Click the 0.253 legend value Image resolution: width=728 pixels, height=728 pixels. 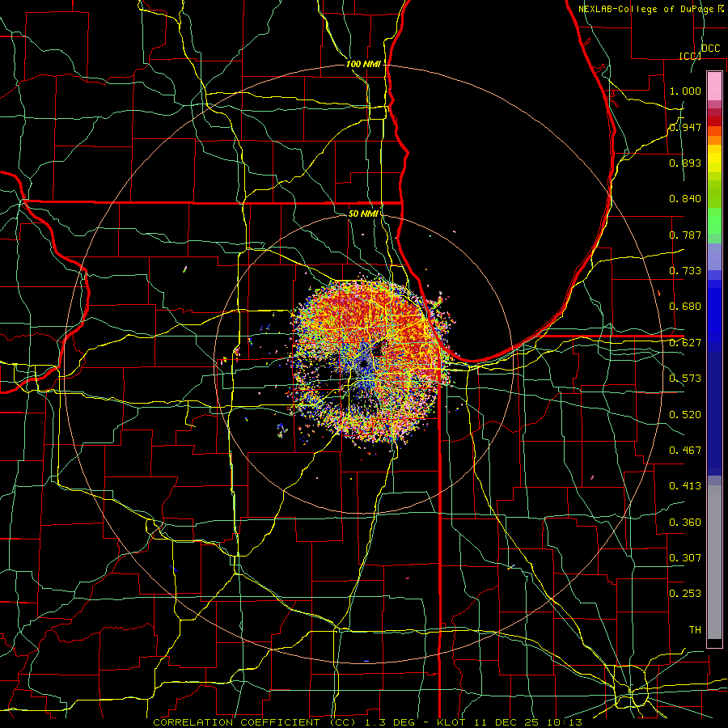click(685, 594)
